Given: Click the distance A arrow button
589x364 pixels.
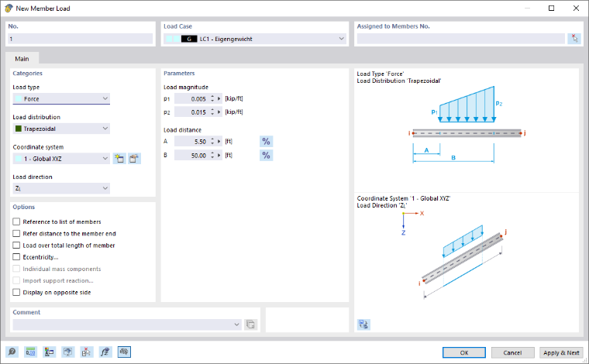Looking at the screenshot, I should coord(219,142).
